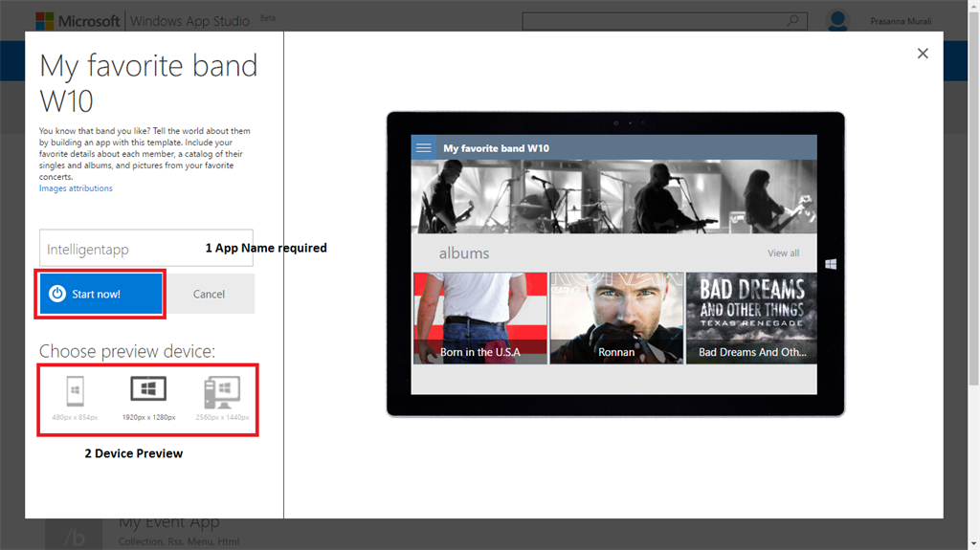980x550 pixels.
Task: Click the My Event App title behind dialog
Action: 168,524
